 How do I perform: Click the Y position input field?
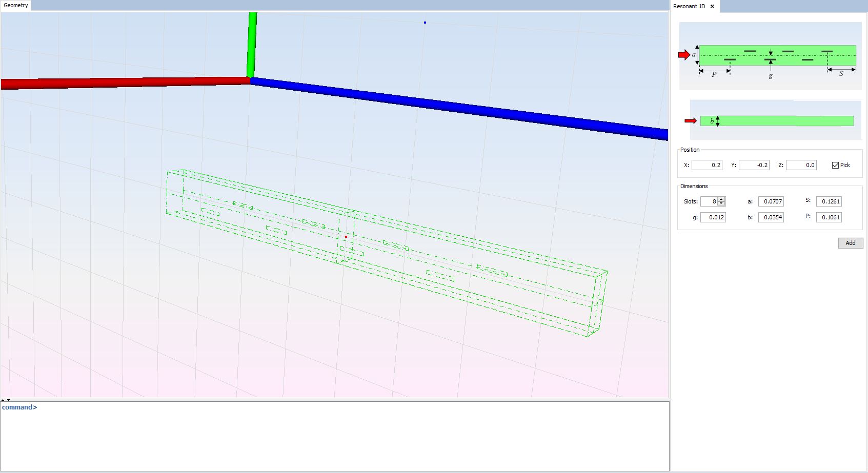tap(754, 165)
